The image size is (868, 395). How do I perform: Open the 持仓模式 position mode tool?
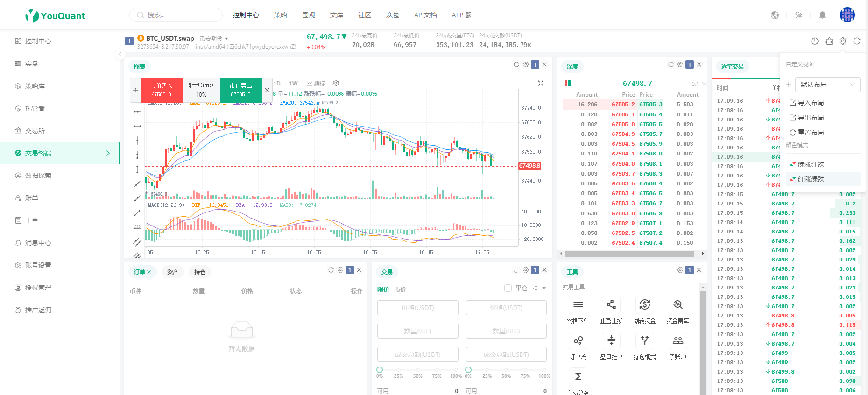click(645, 341)
